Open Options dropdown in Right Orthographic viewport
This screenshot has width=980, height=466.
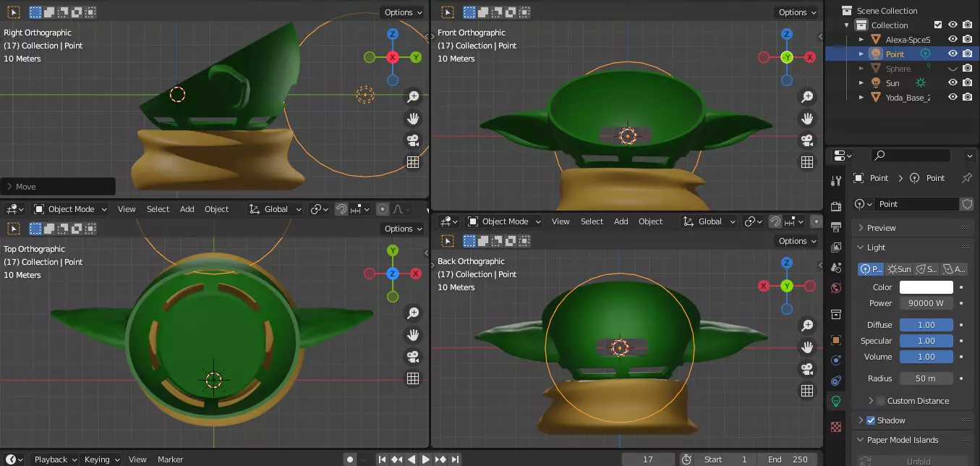click(403, 12)
